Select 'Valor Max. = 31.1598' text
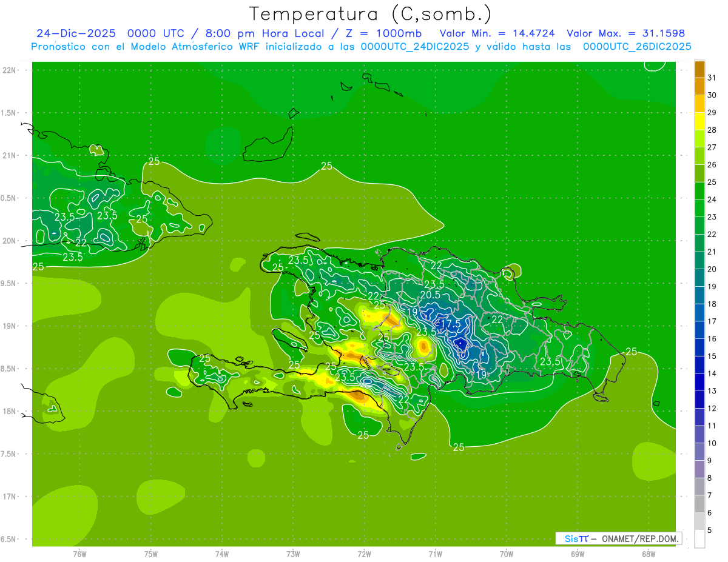The image size is (728, 562). click(626, 33)
